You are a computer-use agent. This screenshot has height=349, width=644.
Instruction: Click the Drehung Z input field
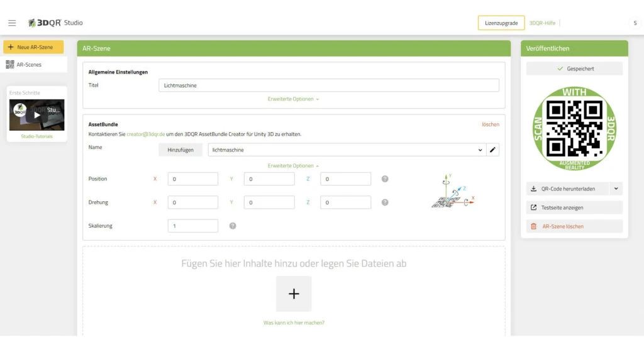click(346, 202)
